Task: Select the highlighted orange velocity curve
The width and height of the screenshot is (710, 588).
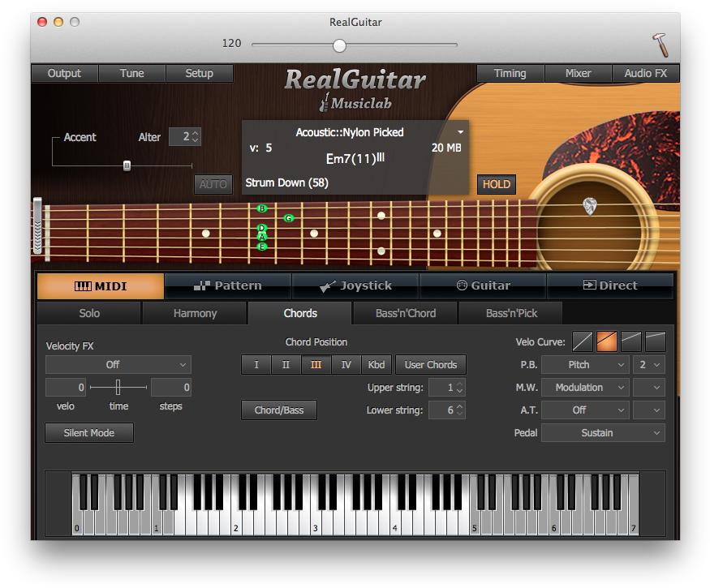Action: [607, 341]
